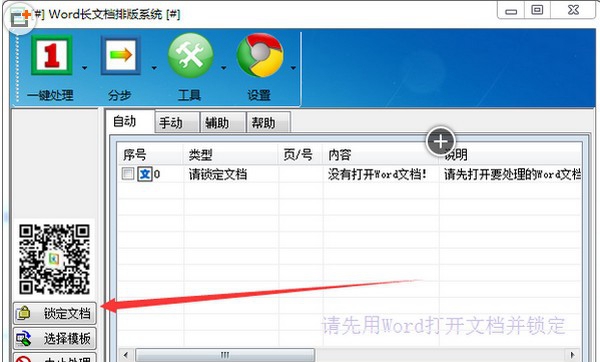Click the scrollbar right arrow
This screenshot has height=362, width=600.
[x=572, y=355]
